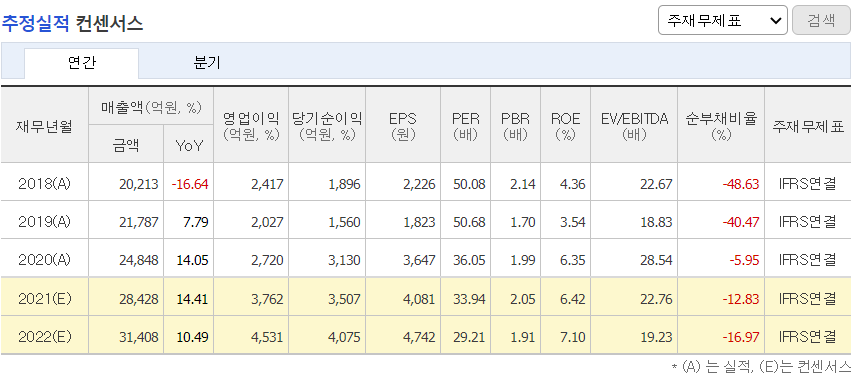
Task: Click the 2018 EPS value 2,226
Action: pos(419,184)
